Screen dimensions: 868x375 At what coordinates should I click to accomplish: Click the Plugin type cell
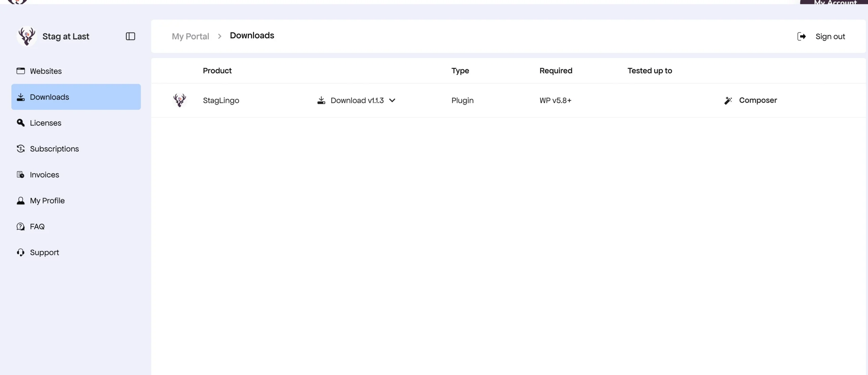pos(462,100)
